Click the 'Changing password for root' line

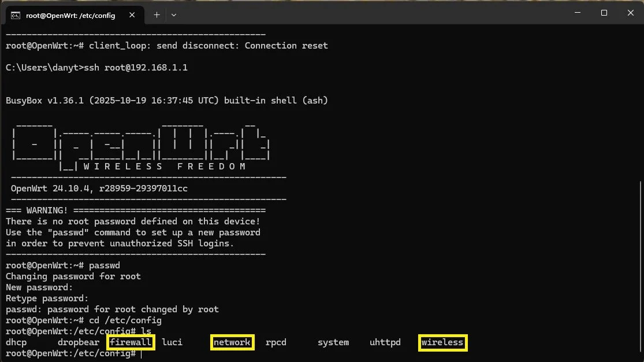[x=73, y=276]
